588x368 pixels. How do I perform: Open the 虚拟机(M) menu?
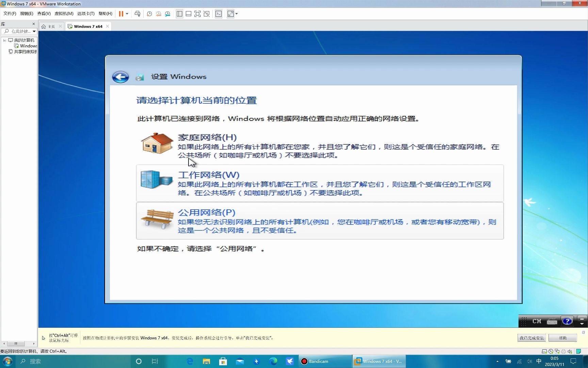point(64,14)
